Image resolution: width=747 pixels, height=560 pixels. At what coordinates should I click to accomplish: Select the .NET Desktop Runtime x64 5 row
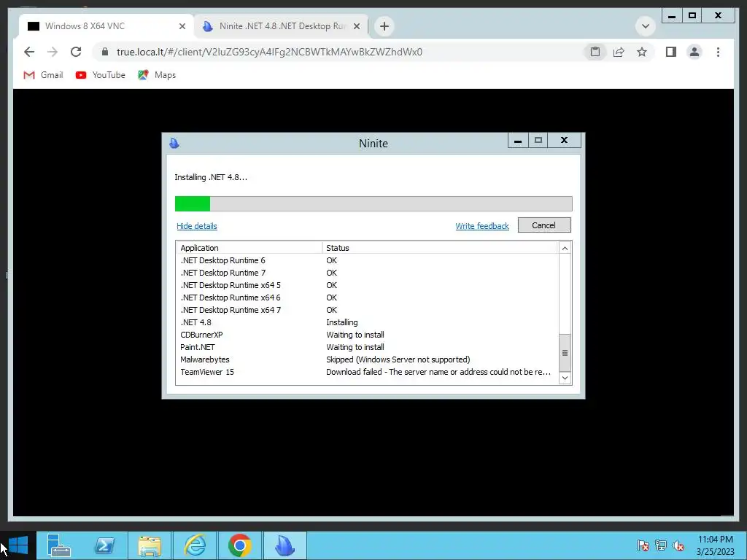click(367, 285)
